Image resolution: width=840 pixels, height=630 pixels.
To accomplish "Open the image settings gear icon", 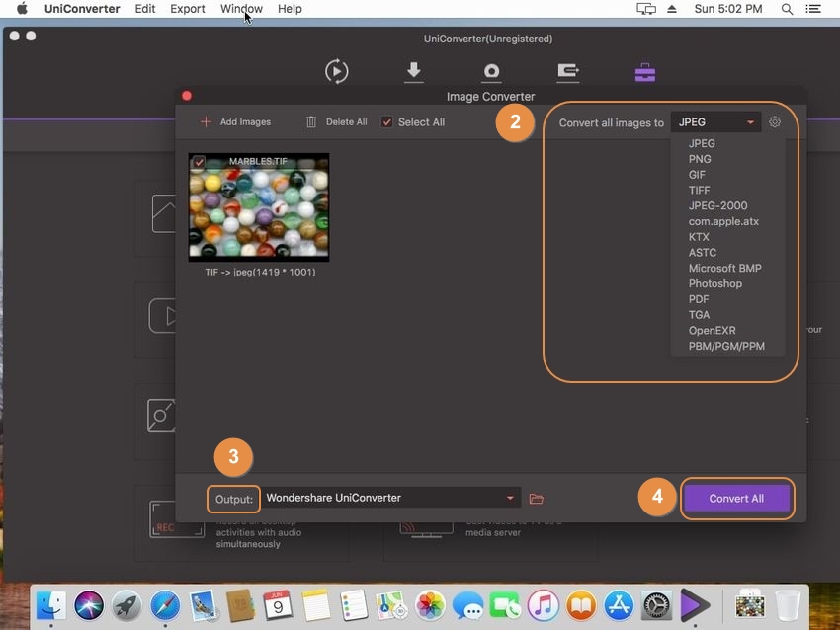I will click(x=775, y=122).
